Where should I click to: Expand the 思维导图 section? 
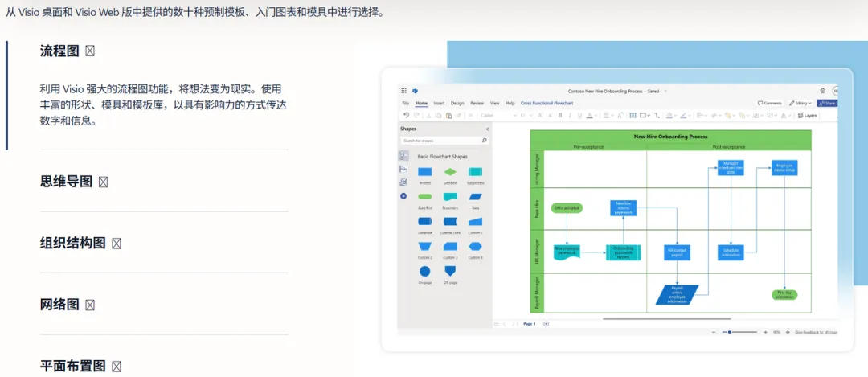74,182
